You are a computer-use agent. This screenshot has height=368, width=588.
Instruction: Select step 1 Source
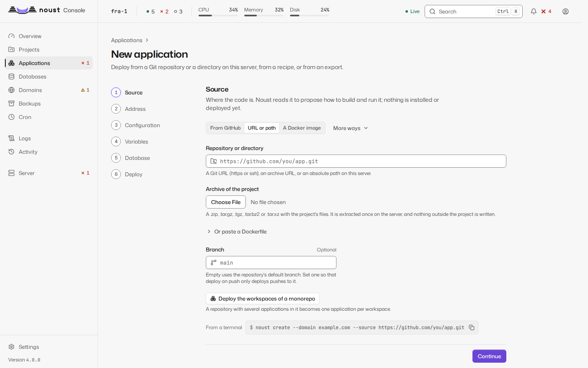click(127, 92)
